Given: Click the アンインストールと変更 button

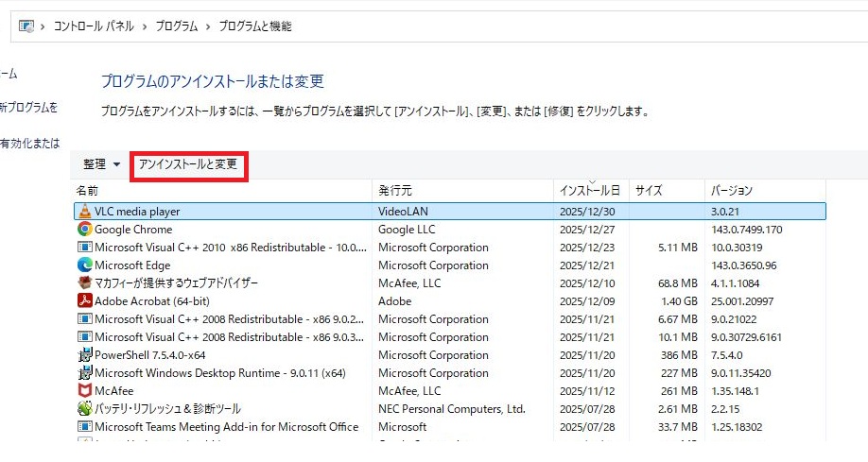Looking at the screenshot, I should click(188, 164).
